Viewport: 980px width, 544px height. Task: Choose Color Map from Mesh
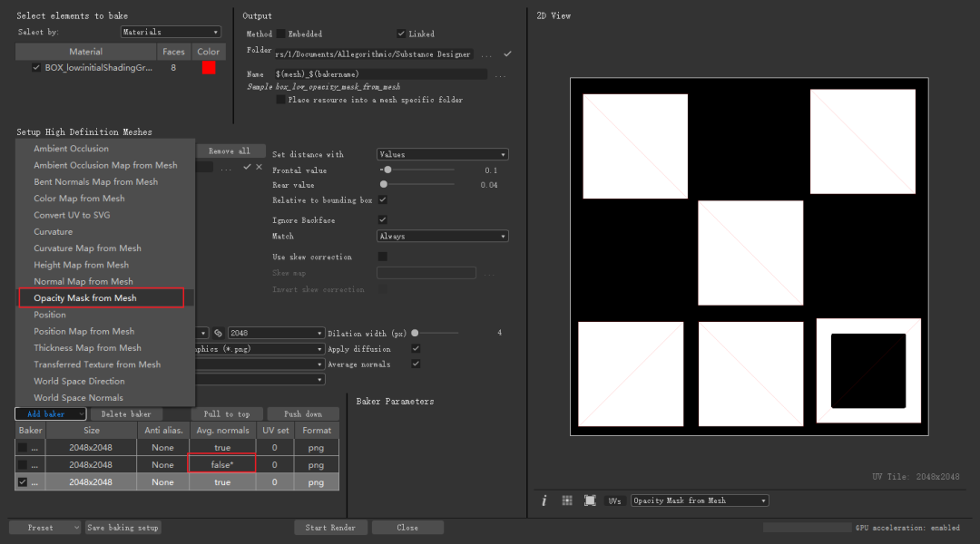79,199
